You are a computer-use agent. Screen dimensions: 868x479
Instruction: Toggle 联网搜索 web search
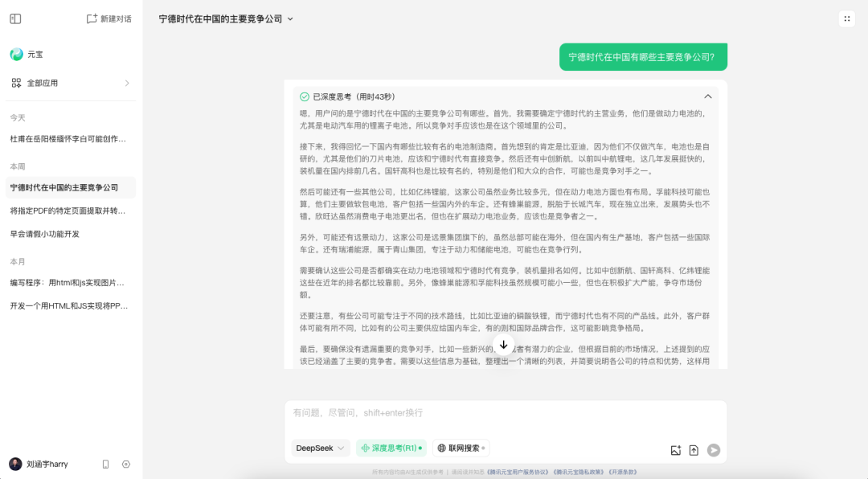point(461,448)
